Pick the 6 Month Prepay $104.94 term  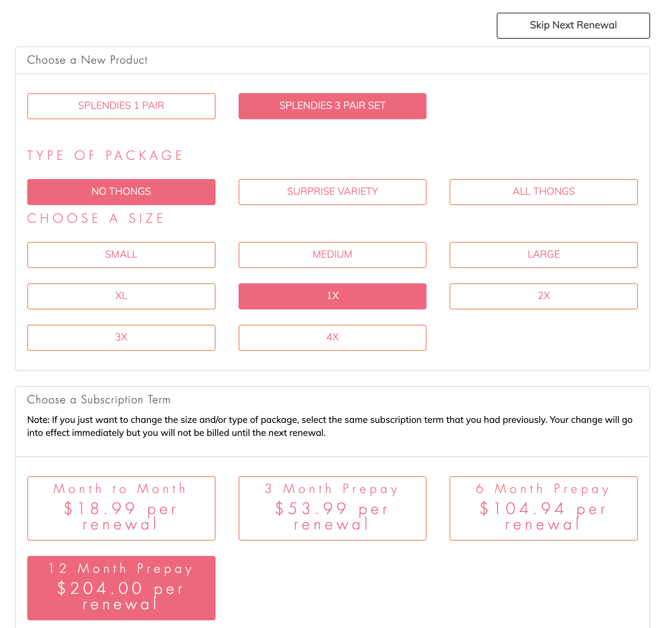[544, 508]
